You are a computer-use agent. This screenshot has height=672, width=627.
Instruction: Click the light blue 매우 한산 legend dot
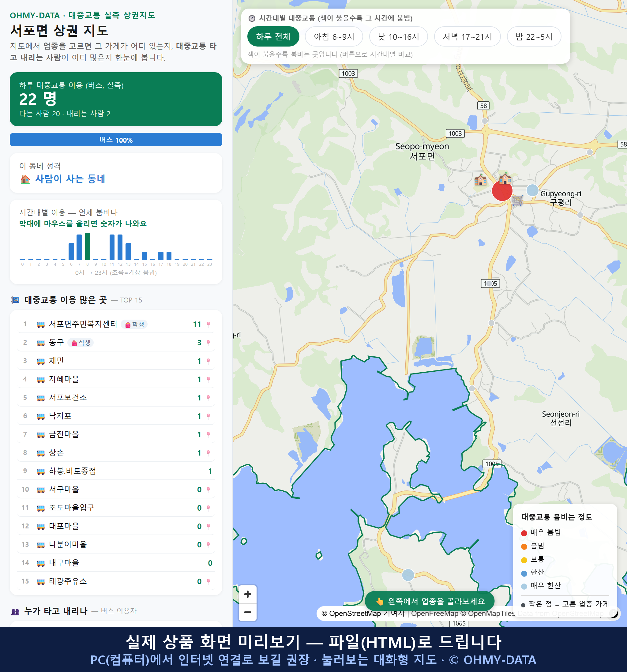click(x=524, y=587)
